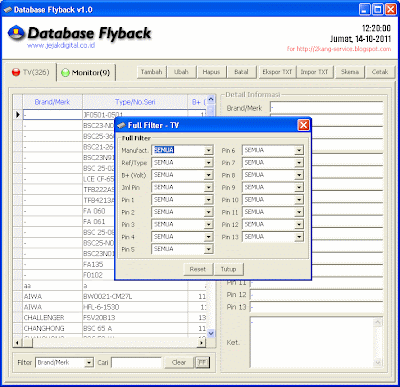Click the Ket. text area scroll down arrow
The height and width of the screenshot is (387, 400).
(x=378, y=362)
